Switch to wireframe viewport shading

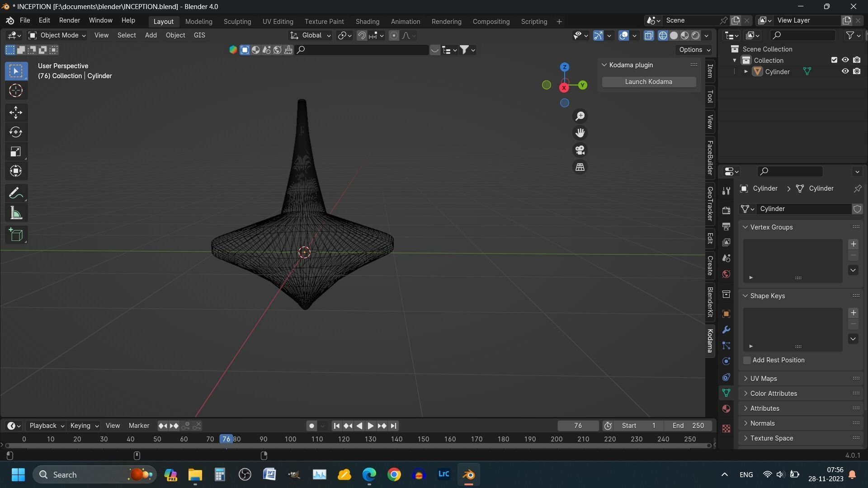(663, 36)
